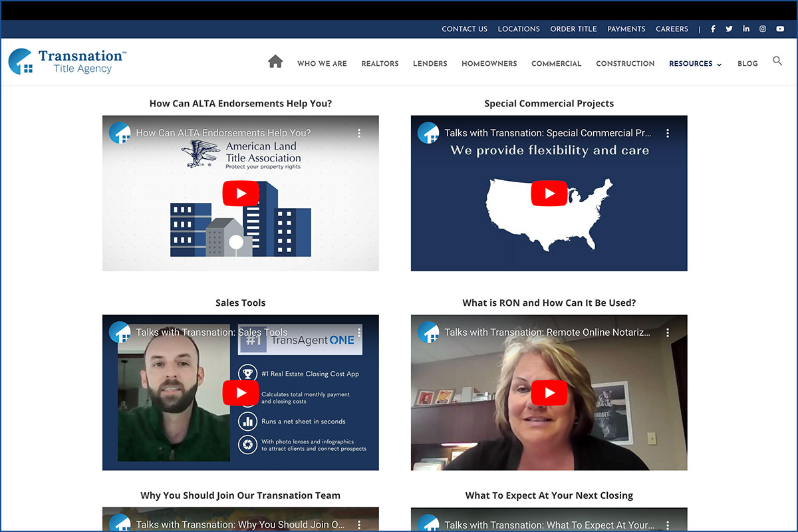Click 'Talks with Transnation: Special Commercial' video title
Screen dimensions: 798x532
point(548,133)
